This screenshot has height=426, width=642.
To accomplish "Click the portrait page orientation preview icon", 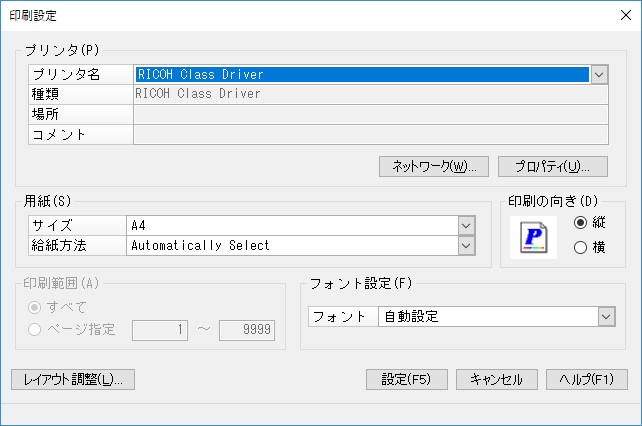I will [x=533, y=237].
